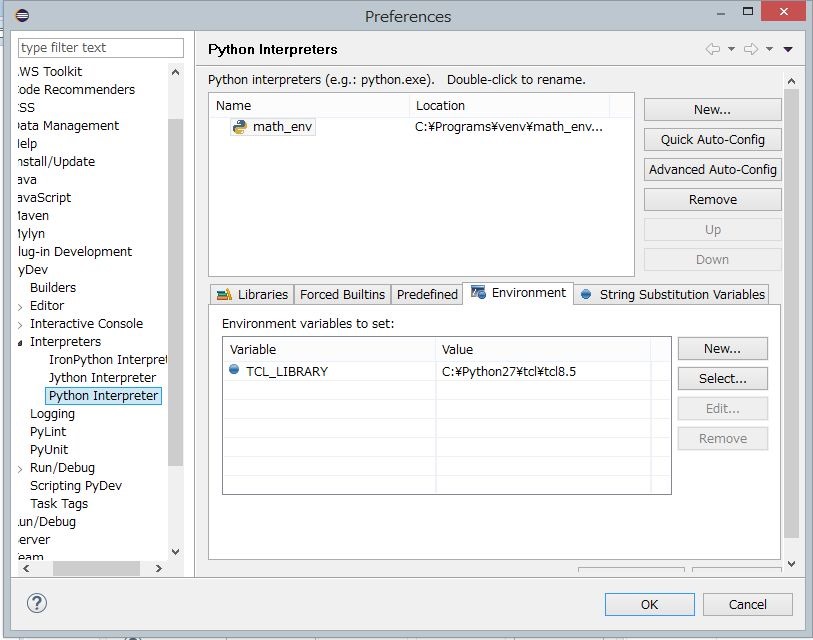Viewport: 813px width, 640px height.
Task: Expand the Interactive Console tree node
Action: point(21,324)
